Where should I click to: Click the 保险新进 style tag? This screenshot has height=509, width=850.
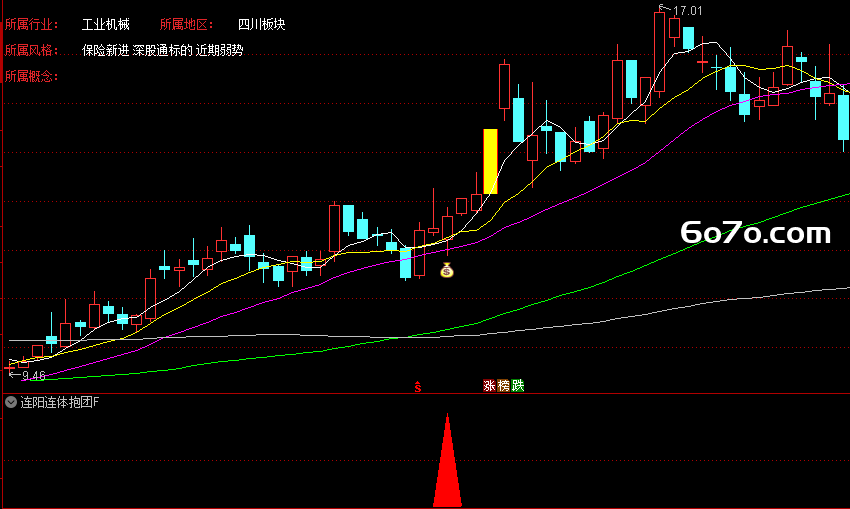(106, 50)
